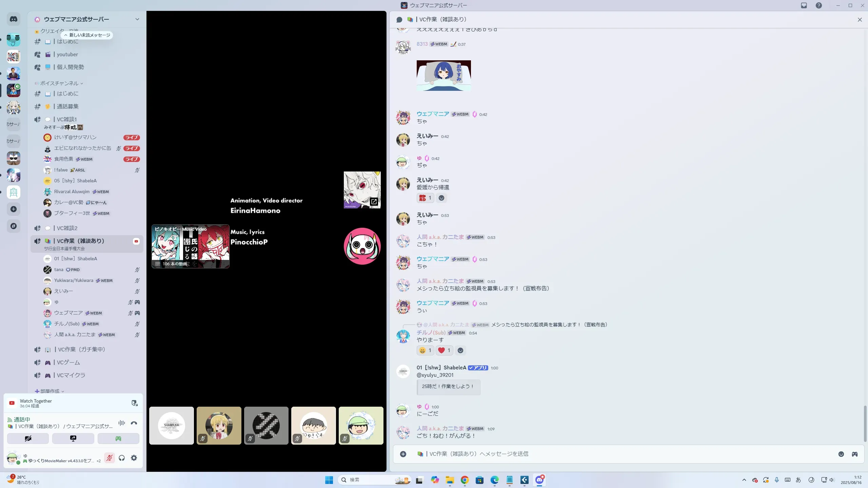Expand the 部屋作成 category
Screen dimensions: 868x488
click(50, 391)
